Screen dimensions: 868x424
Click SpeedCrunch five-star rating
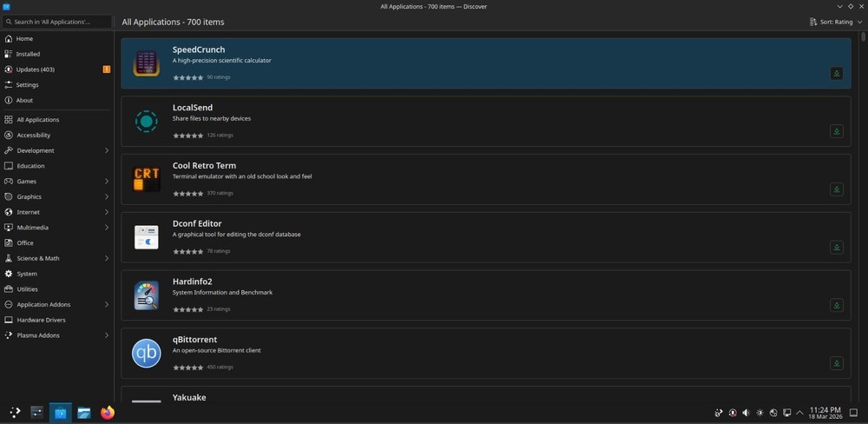pyautogui.click(x=188, y=77)
